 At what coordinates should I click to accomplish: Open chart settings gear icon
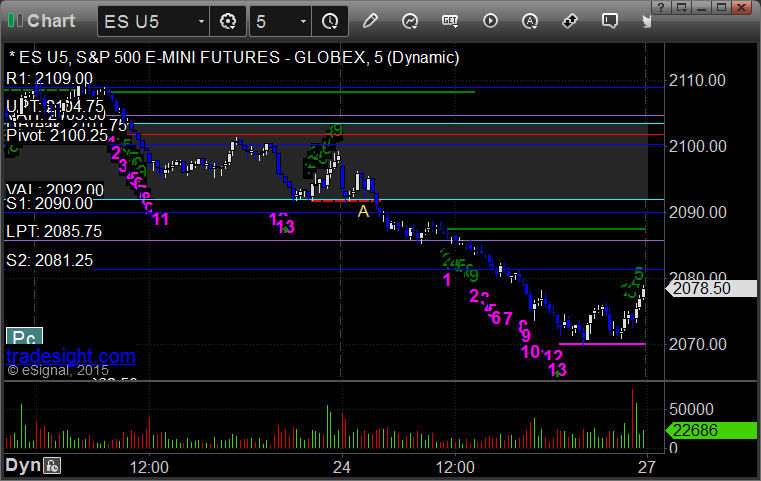pyautogui.click(x=228, y=22)
